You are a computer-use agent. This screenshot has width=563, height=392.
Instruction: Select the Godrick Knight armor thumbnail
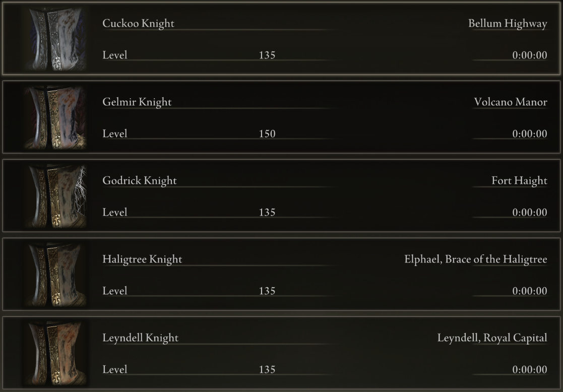55,196
